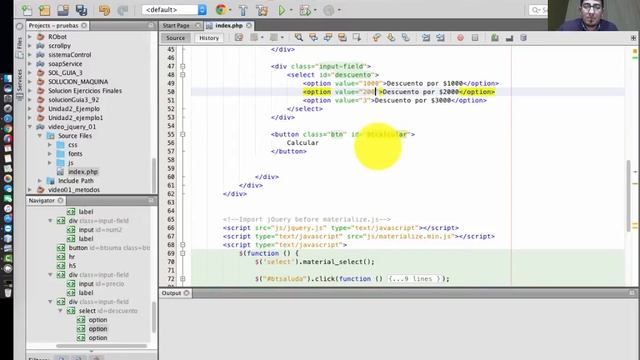Collapse code fold at line 55

click(x=183, y=134)
